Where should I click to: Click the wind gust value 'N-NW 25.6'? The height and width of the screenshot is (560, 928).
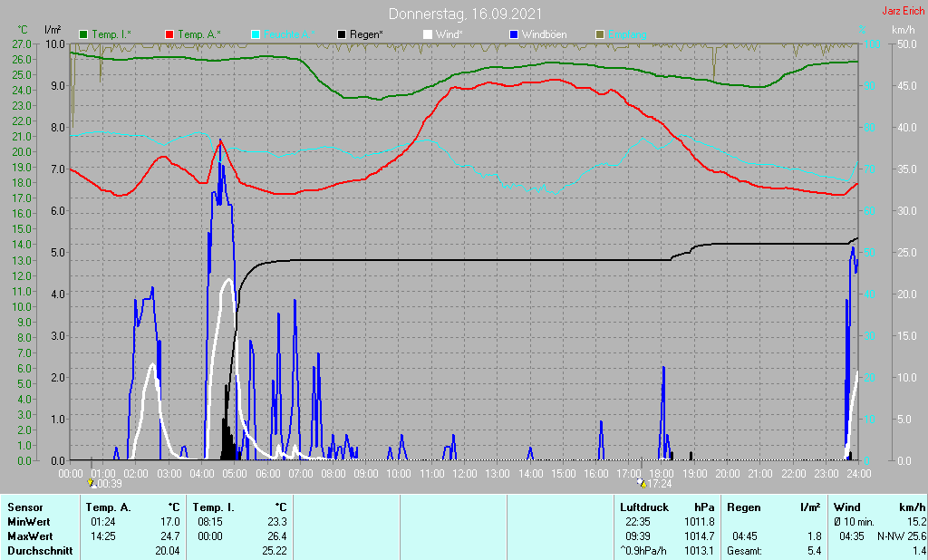(x=902, y=536)
